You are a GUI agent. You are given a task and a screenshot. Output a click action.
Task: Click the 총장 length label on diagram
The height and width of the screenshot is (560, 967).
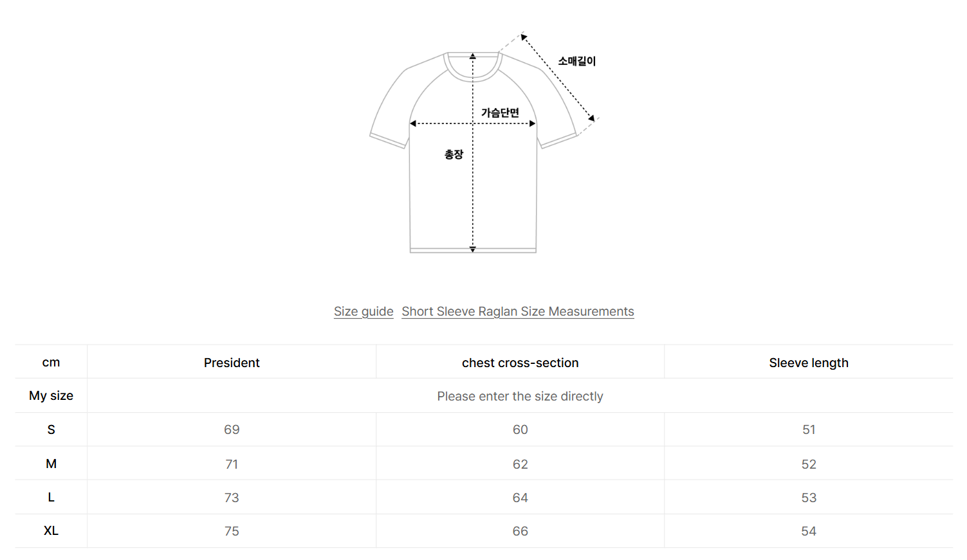click(454, 154)
